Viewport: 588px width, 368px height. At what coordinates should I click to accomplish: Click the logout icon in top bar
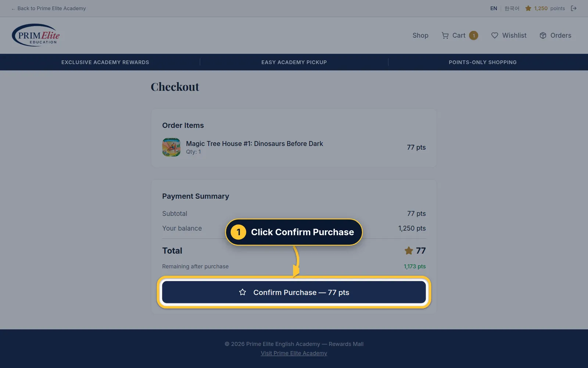[x=574, y=8]
